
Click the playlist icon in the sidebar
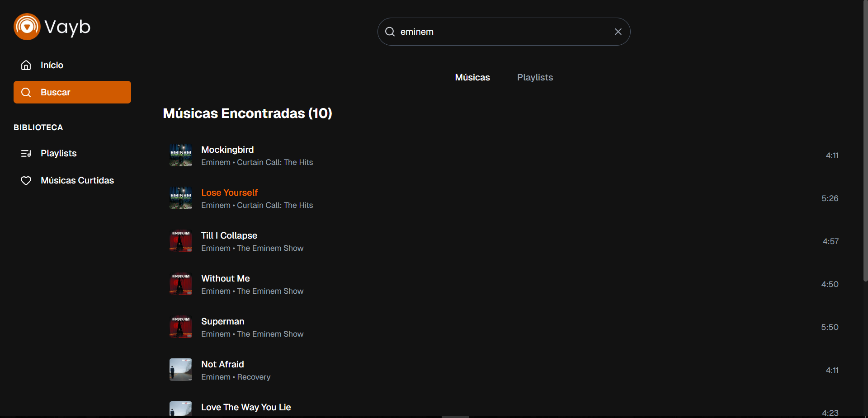[x=26, y=153]
